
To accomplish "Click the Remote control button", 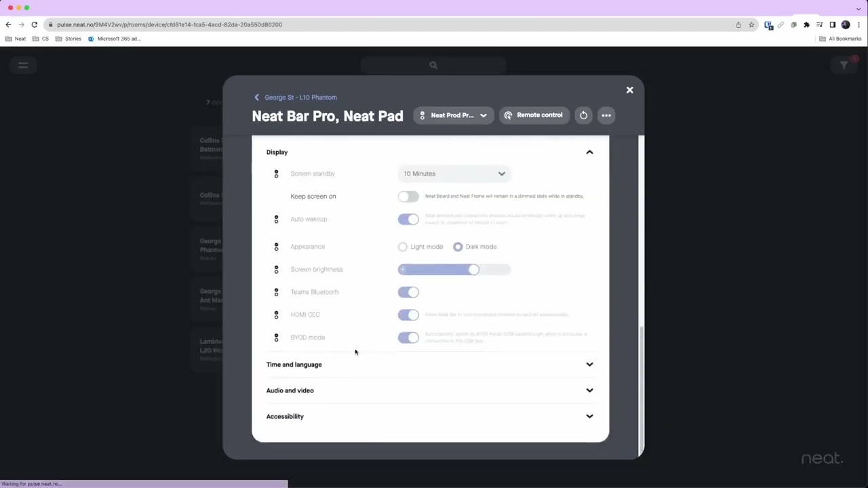I will pos(534,115).
